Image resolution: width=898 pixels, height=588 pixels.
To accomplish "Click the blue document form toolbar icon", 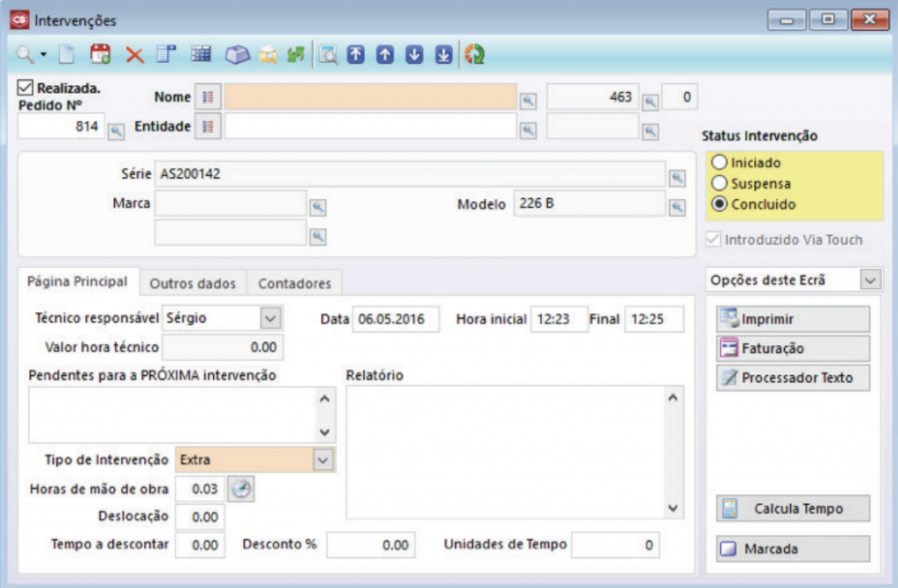I will (167, 53).
